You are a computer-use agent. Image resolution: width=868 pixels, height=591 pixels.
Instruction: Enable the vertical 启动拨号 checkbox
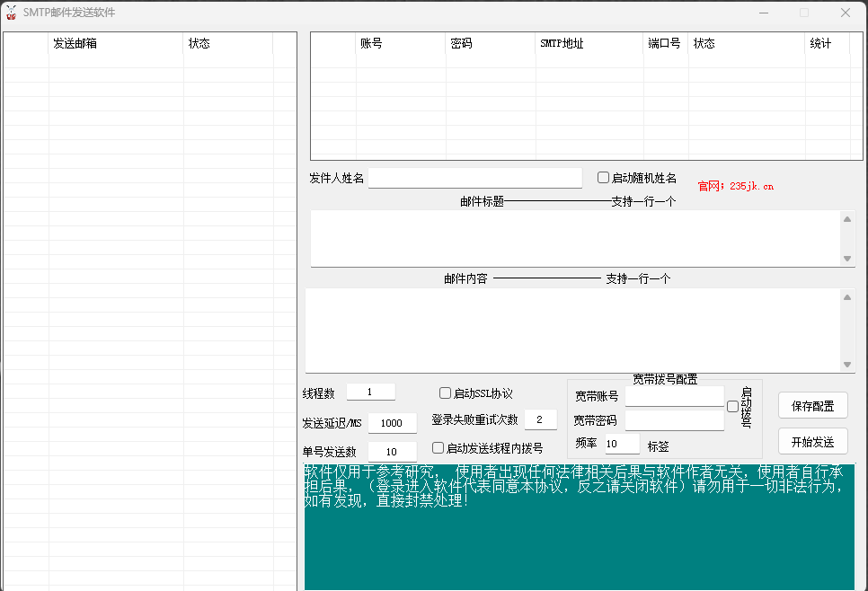click(x=732, y=407)
